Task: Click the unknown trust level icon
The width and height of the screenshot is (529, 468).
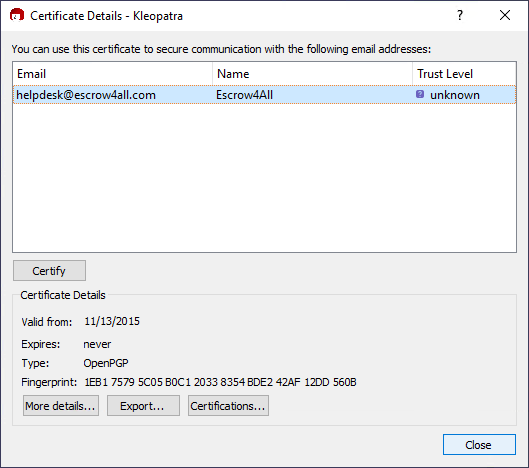Action: pos(420,94)
